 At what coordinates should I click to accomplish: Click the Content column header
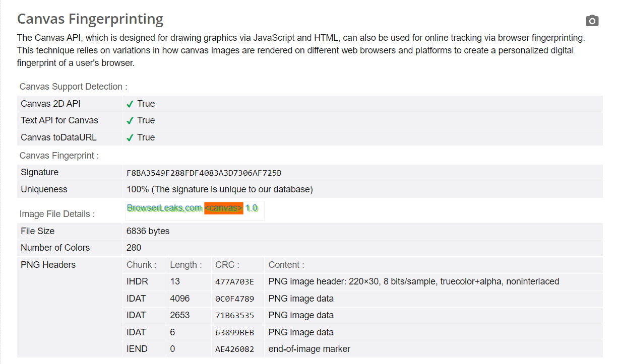coord(286,265)
